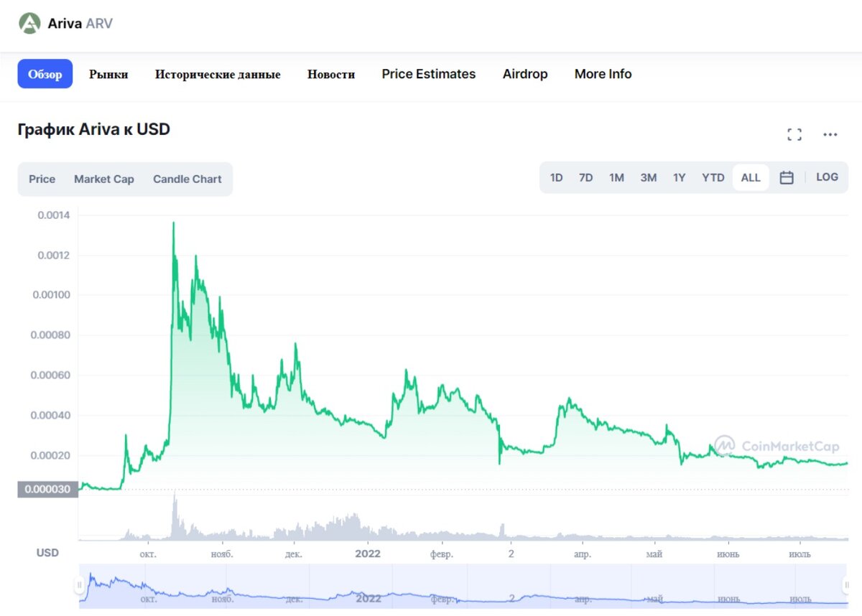Open the calendar date range picker
Screen dimensions: 862x616
[787, 177]
